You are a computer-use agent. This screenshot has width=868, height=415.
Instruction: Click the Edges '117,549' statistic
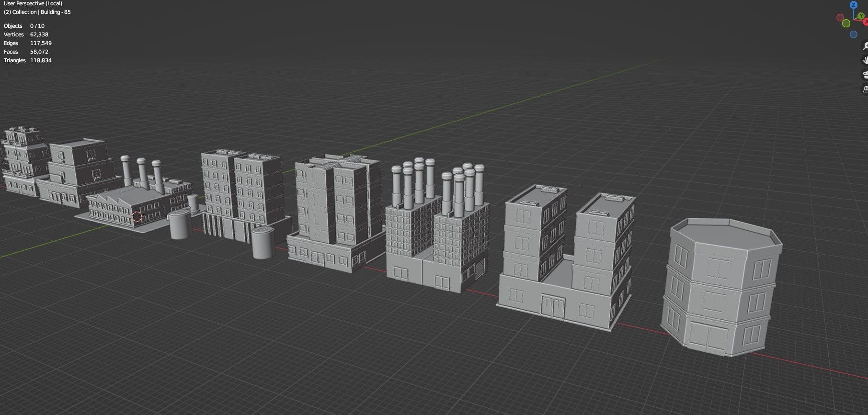point(41,43)
